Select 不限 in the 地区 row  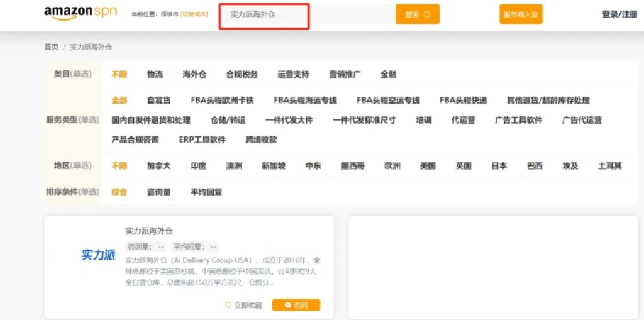point(119,166)
